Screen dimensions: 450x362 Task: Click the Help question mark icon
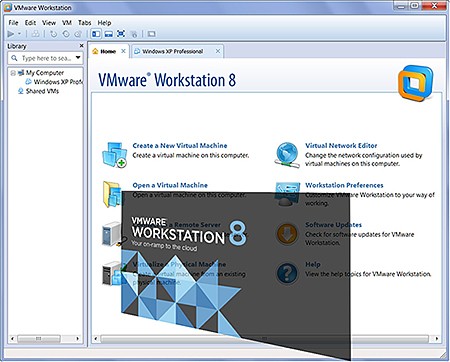(x=287, y=273)
